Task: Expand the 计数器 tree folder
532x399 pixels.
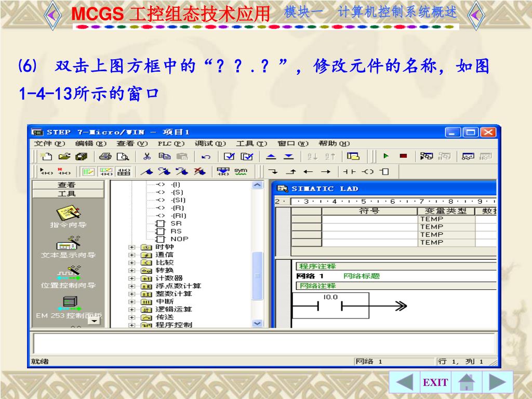Action: pyautogui.click(x=131, y=278)
